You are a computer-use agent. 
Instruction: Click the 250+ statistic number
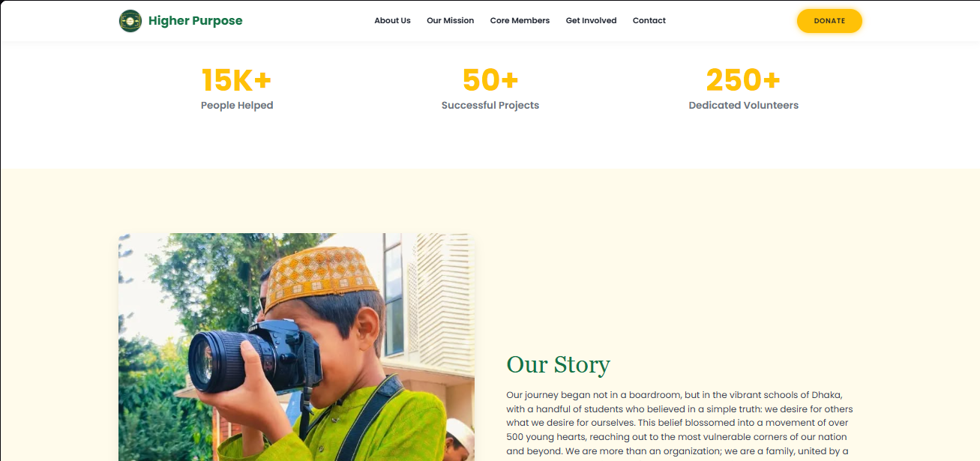tap(744, 79)
